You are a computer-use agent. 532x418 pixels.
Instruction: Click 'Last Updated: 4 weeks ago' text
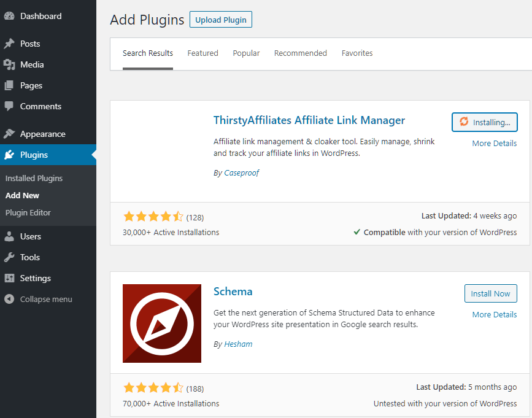tap(469, 216)
